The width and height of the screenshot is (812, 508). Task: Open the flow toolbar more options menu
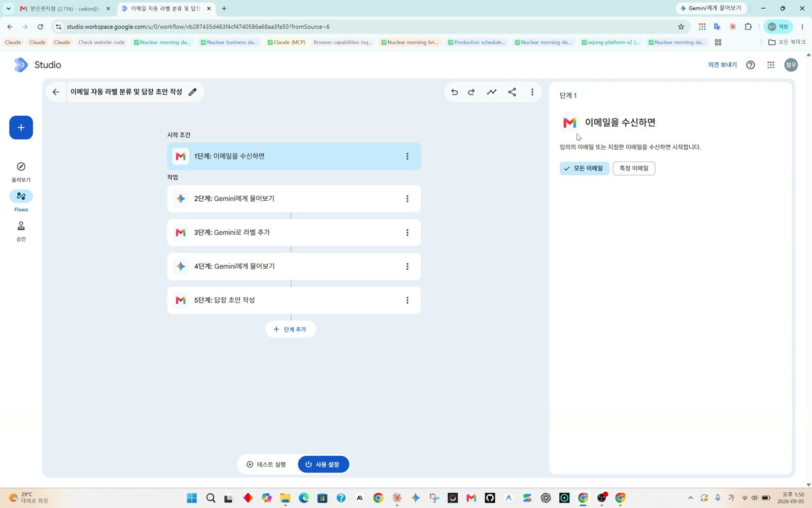[532, 92]
